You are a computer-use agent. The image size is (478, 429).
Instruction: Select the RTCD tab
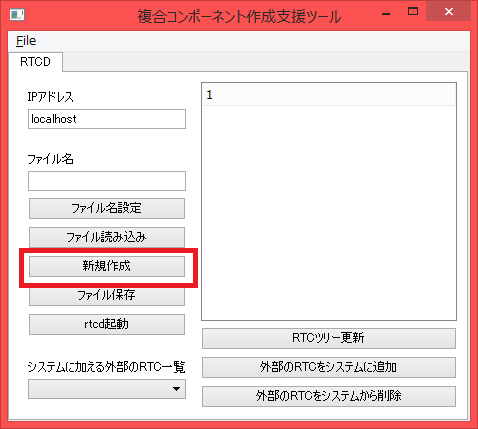35,62
